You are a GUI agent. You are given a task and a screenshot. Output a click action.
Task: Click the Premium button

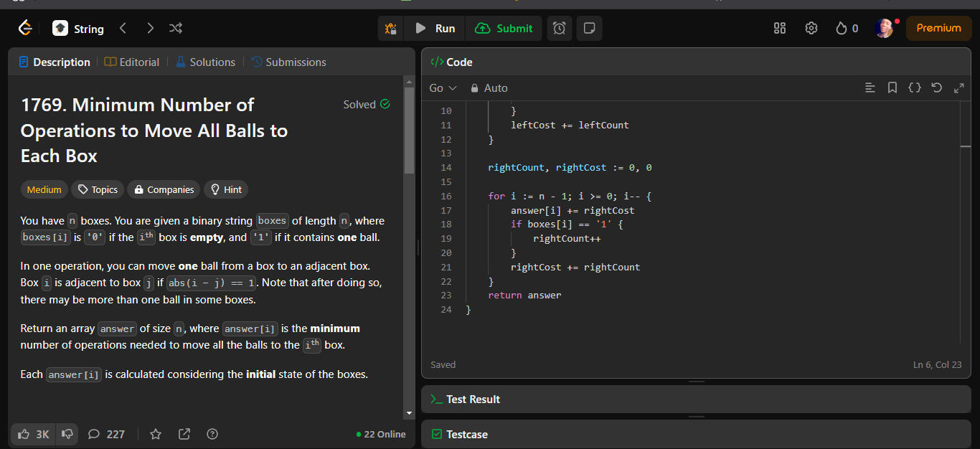click(938, 28)
